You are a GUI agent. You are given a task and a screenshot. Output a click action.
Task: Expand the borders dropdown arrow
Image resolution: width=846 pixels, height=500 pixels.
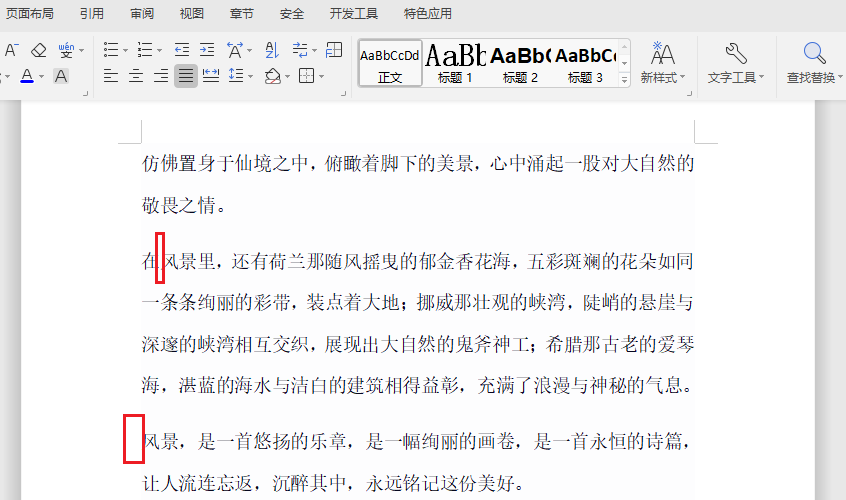(321, 77)
